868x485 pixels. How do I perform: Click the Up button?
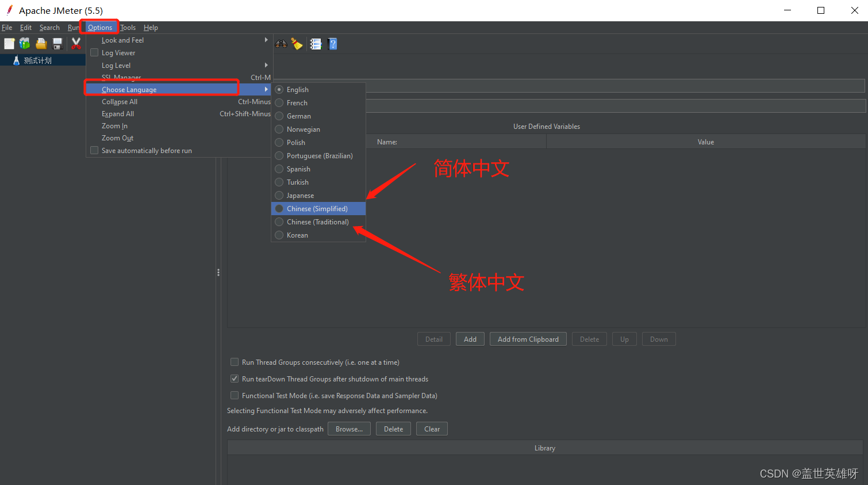[x=624, y=339]
